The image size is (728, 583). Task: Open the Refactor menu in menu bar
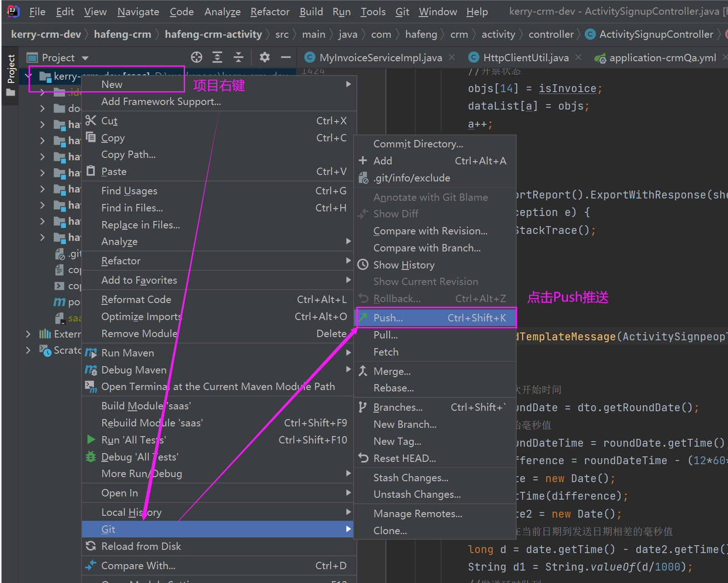click(270, 12)
